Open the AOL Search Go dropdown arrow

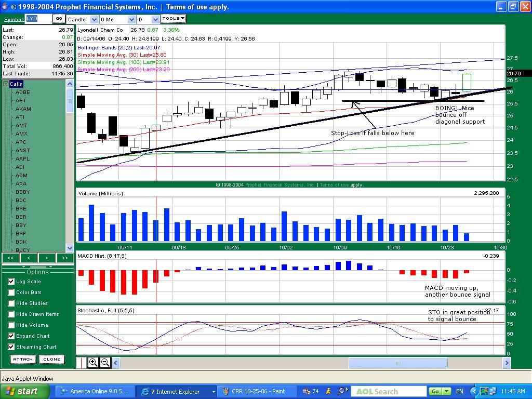click(447, 391)
